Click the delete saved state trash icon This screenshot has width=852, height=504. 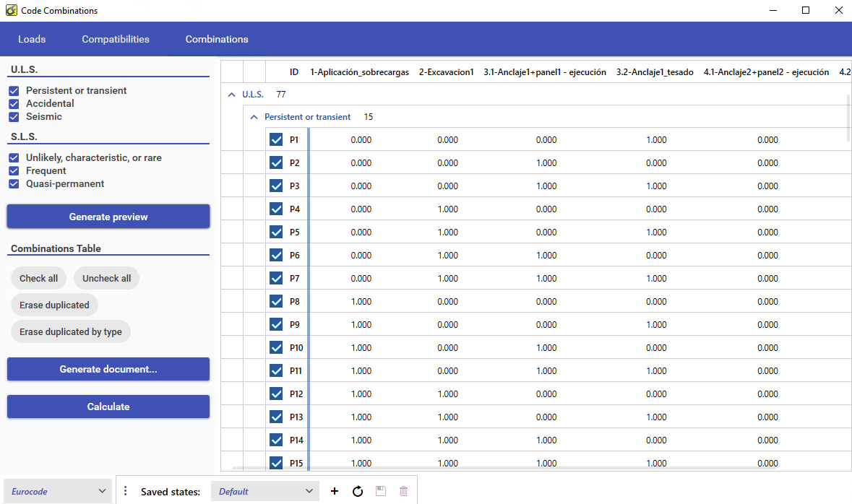pos(403,491)
